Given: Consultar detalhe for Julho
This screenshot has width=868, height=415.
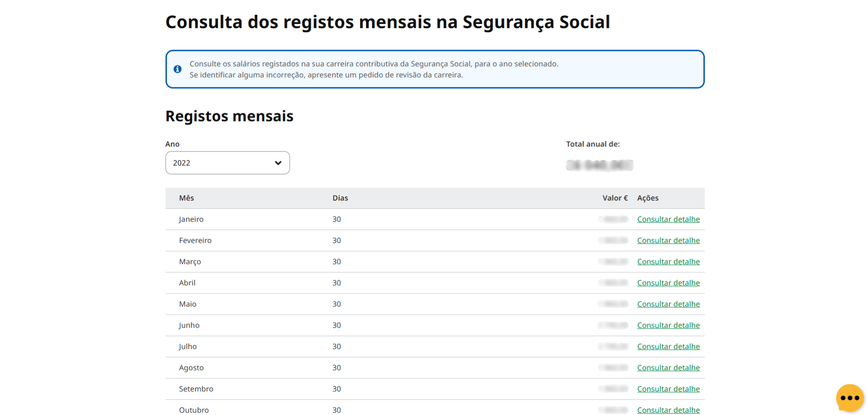Looking at the screenshot, I should (668, 346).
